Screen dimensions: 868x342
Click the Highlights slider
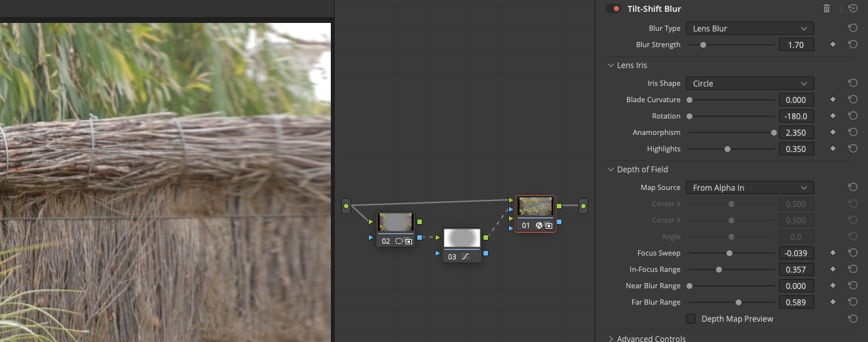(x=731, y=149)
